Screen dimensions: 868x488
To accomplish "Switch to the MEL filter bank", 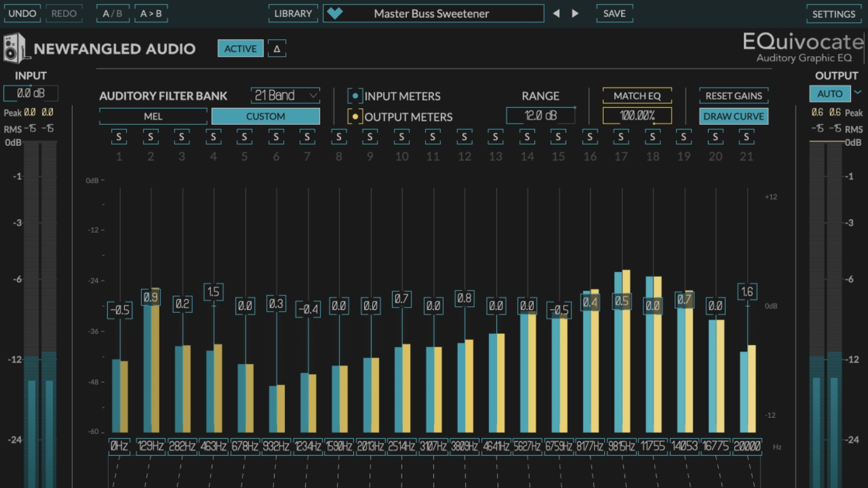I will [x=153, y=116].
